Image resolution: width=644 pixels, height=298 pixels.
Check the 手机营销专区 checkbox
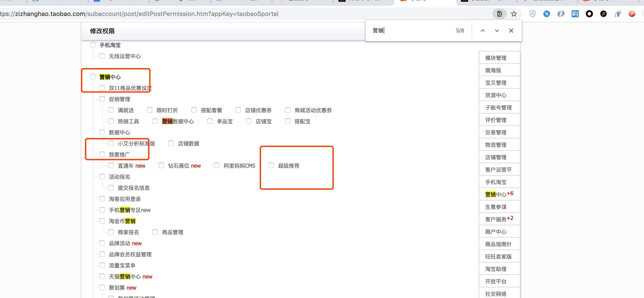(102, 210)
